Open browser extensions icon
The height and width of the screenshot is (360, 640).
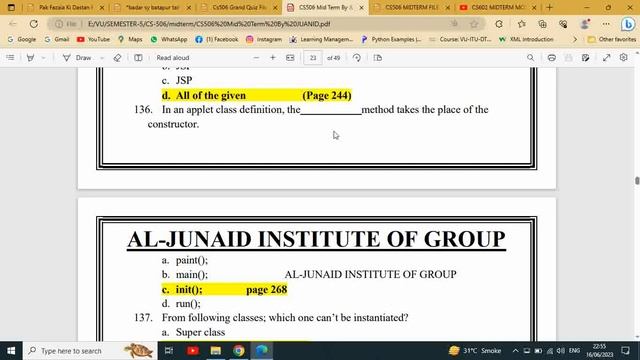coord(499,24)
